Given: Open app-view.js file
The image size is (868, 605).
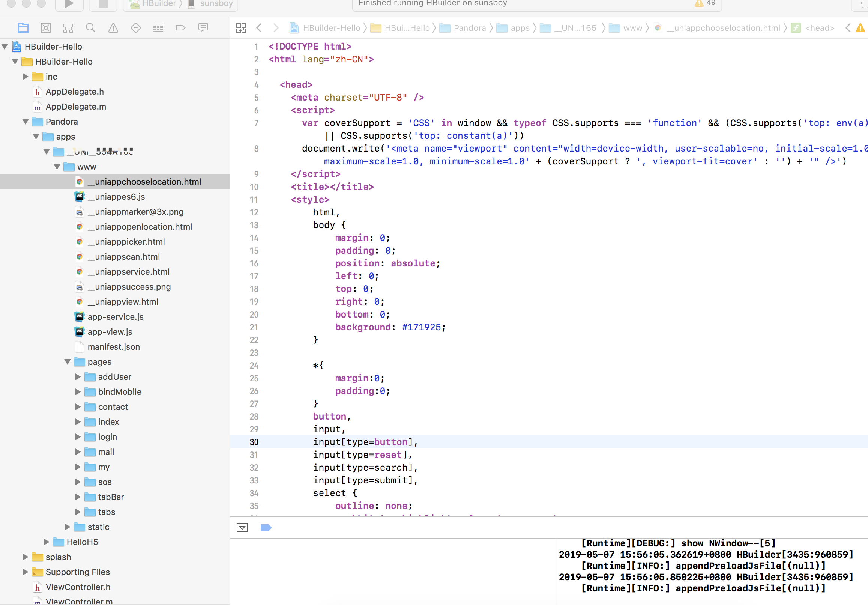Looking at the screenshot, I should [x=110, y=332].
